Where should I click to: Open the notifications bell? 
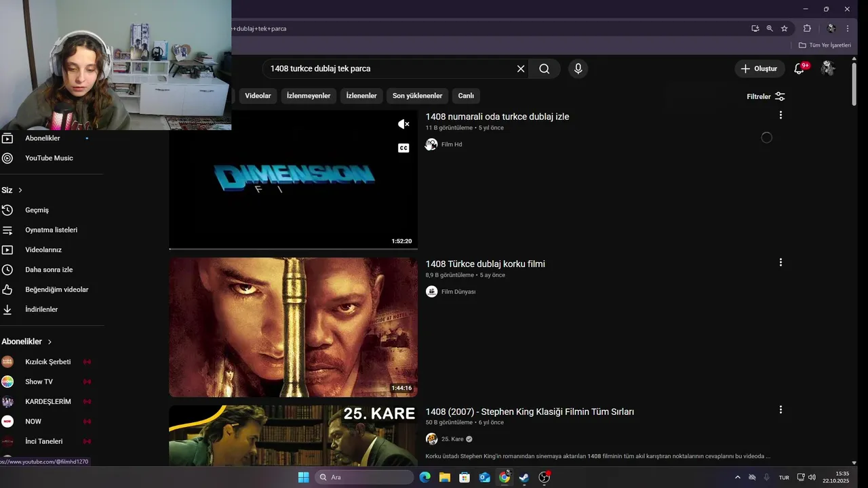tap(800, 68)
